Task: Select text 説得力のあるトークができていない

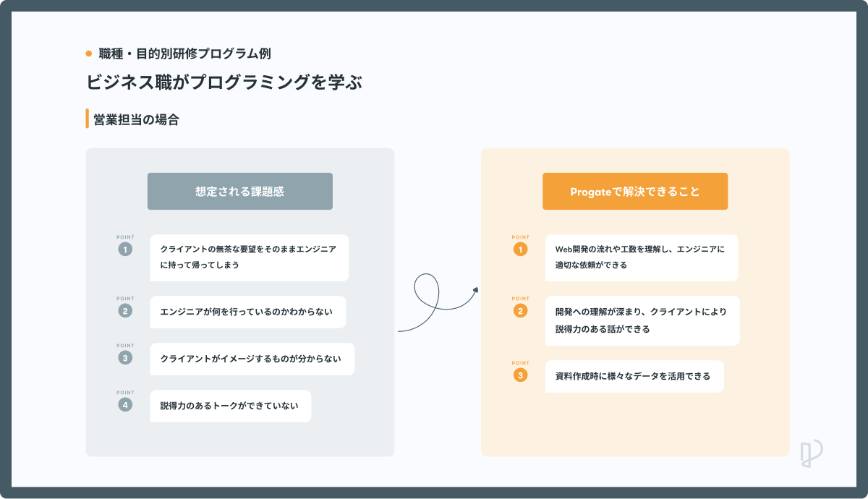Action: (229, 406)
